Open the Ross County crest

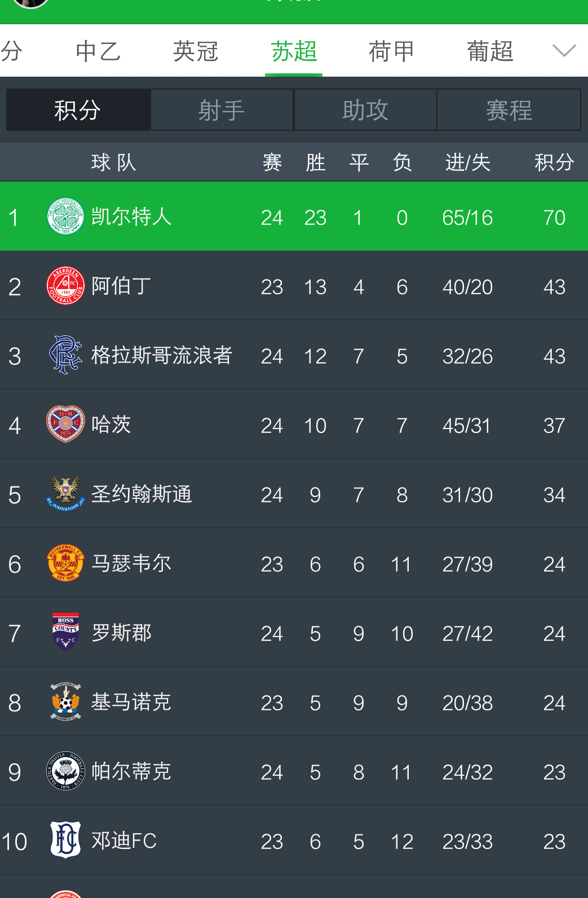tap(65, 632)
